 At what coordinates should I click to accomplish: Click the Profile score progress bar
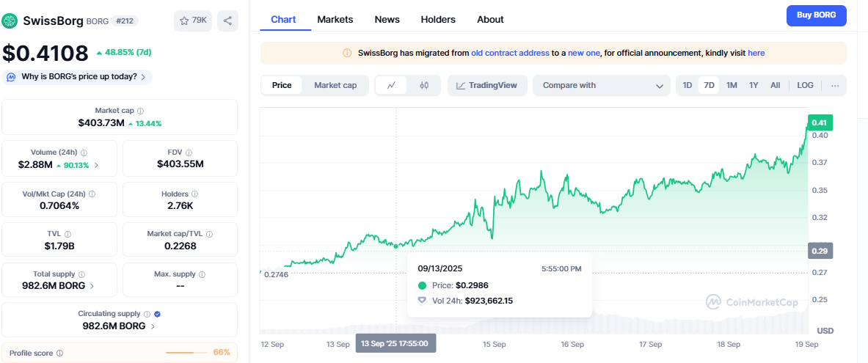(x=186, y=353)
